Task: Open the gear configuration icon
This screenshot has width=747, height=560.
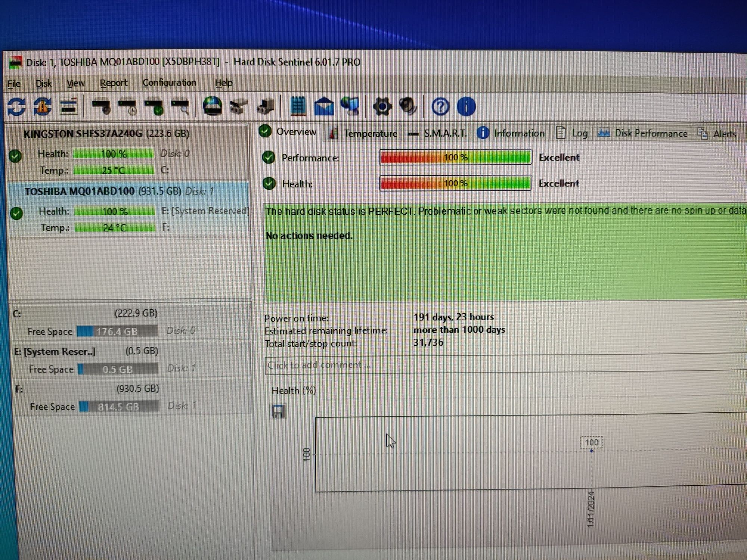Action: pyautogui.click(x=382, y=107)
